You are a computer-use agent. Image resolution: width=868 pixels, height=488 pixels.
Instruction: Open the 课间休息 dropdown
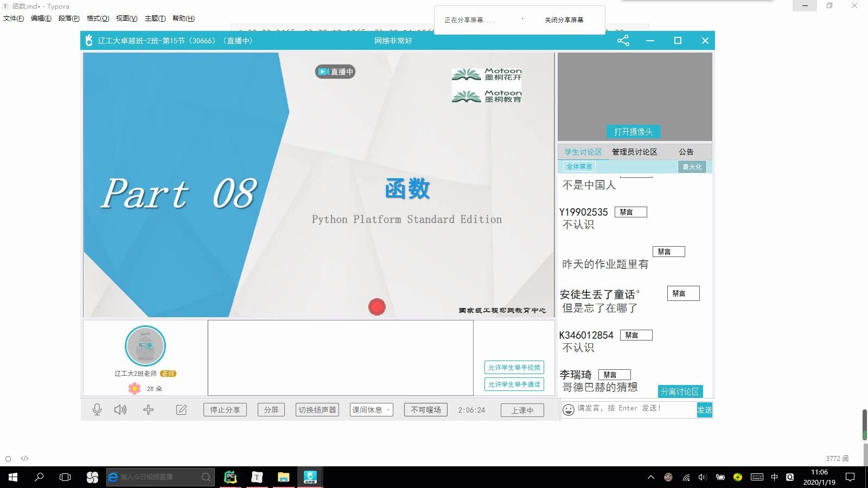(370, 409)
